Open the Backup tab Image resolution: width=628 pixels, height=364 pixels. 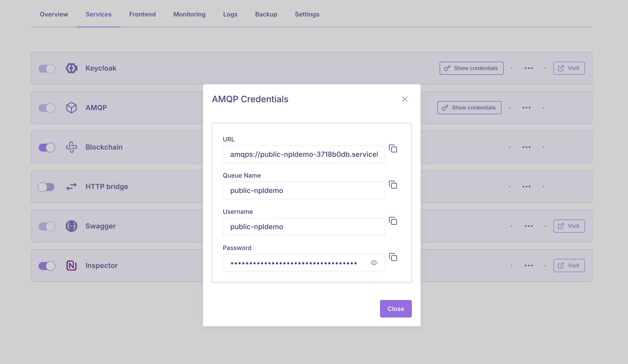266,14
